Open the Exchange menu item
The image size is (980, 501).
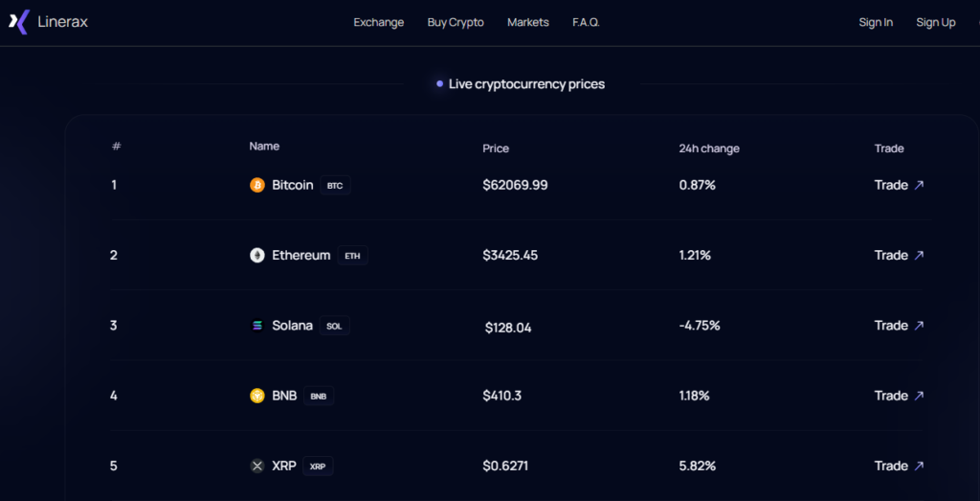click(379, 22)
